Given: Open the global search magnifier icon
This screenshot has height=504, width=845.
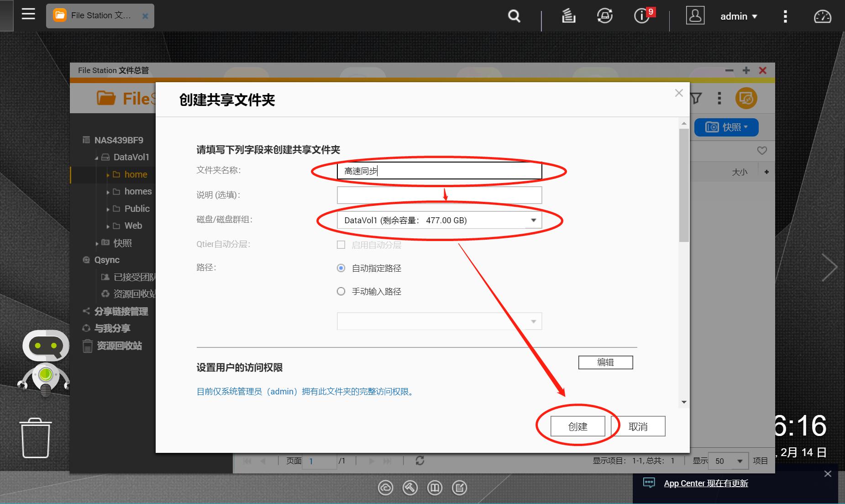Looking at the screenshot, I should point(514,16).
